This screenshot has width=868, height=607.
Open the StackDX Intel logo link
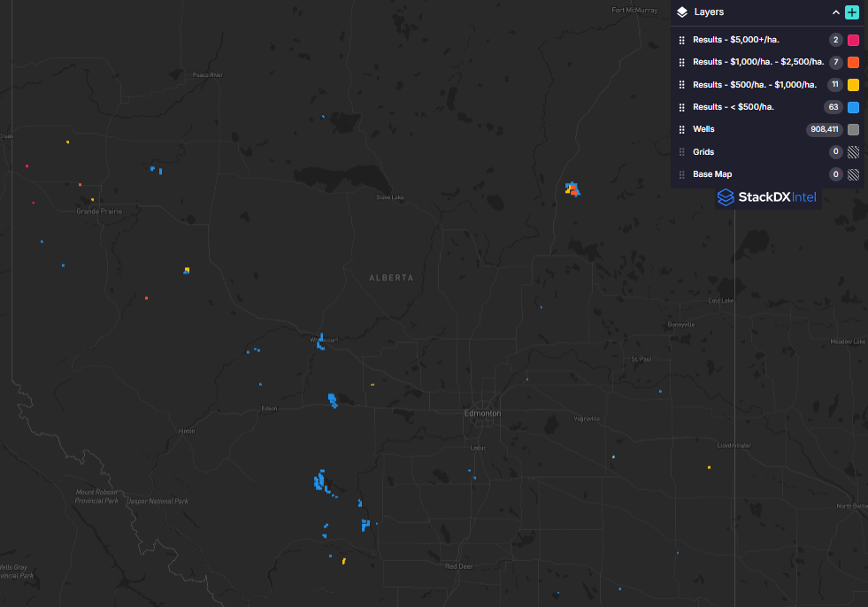767,197
